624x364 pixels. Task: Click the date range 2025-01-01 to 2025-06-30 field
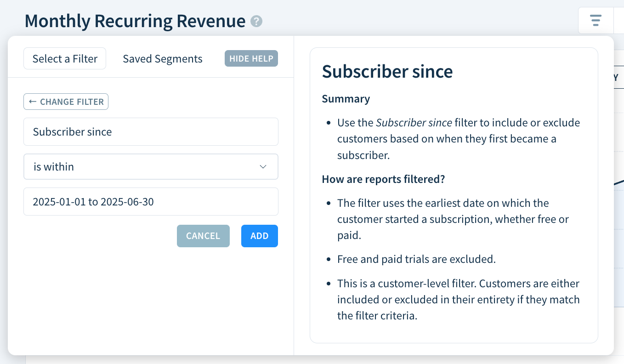[x=151, y=201]
